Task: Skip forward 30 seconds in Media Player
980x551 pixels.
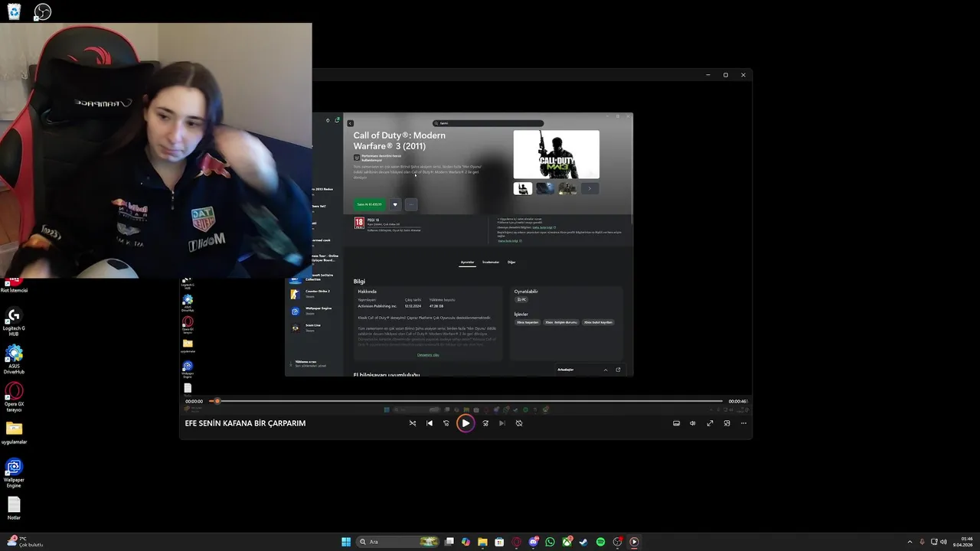Action: click(x=485, y=423)
